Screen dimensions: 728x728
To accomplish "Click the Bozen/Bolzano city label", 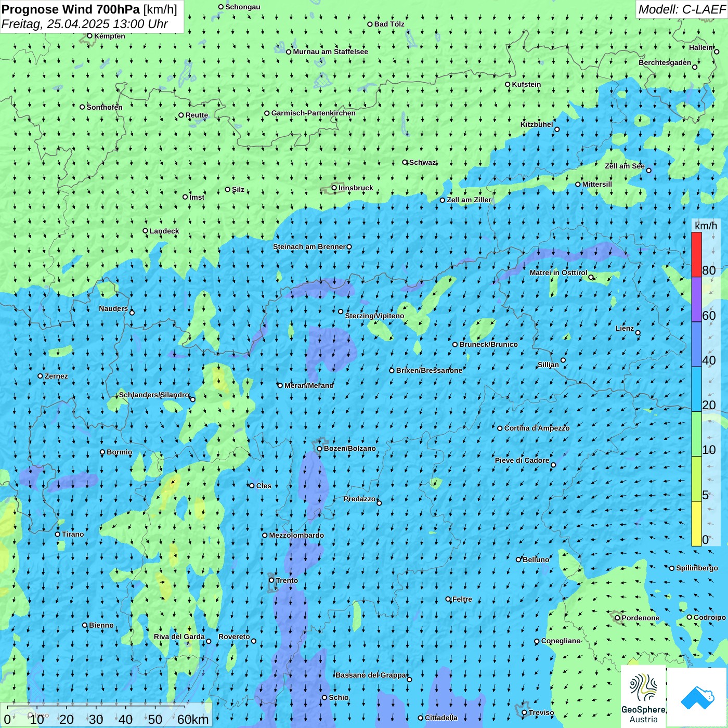I will point(349,448).
